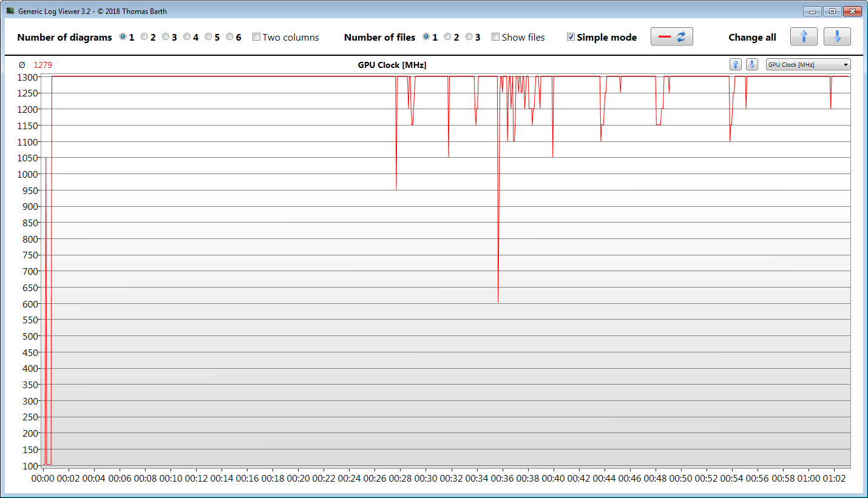Minimize the Generic Log Viewer window

click(812, 11)
